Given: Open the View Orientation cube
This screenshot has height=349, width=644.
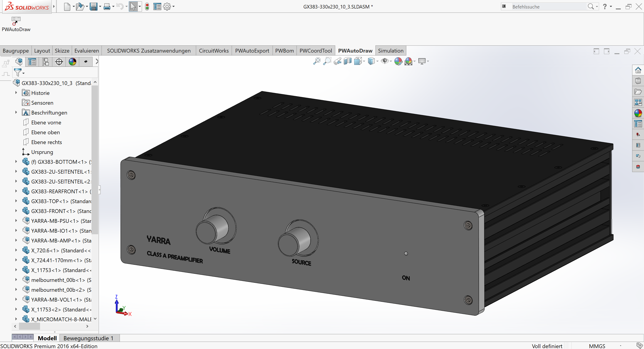Looking at the screenshot, I should 358,61.
